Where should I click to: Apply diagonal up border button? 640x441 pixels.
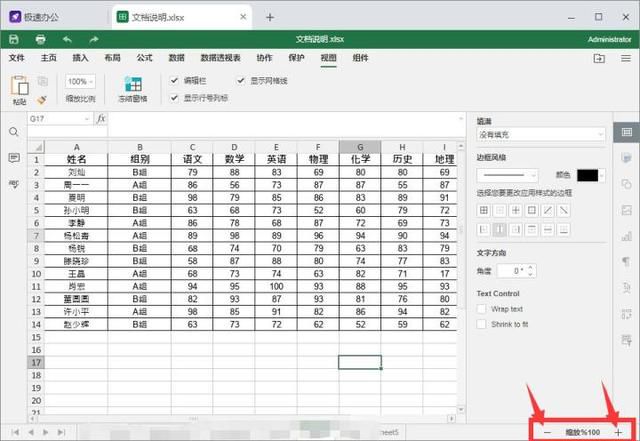(x=548, y=210)
